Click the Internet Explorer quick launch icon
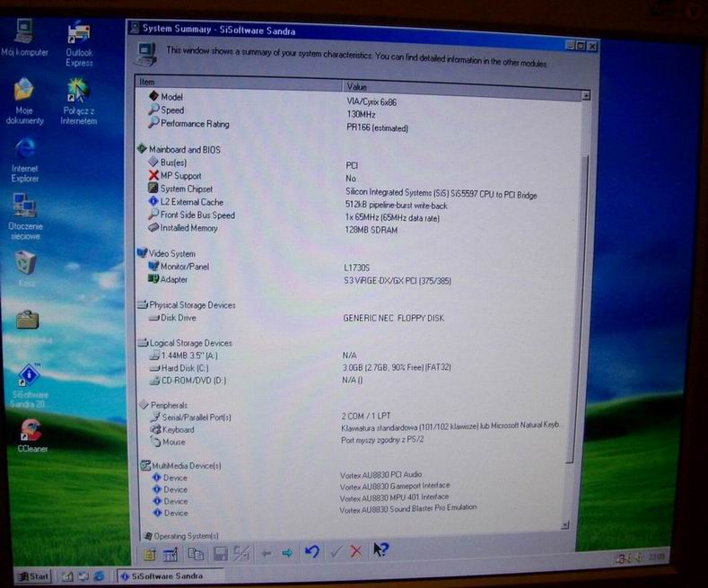The height and width of the screenshot is (588, 708). (x=99, y=576)
